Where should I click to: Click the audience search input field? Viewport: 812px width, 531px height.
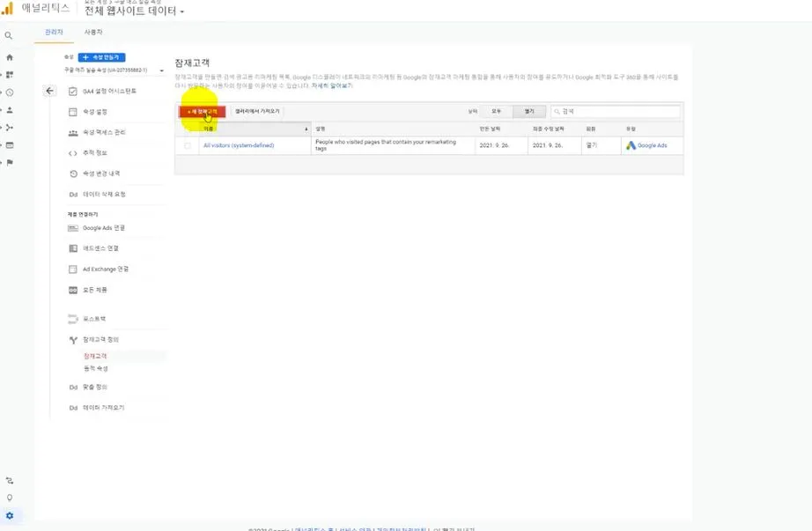[616, 111]
